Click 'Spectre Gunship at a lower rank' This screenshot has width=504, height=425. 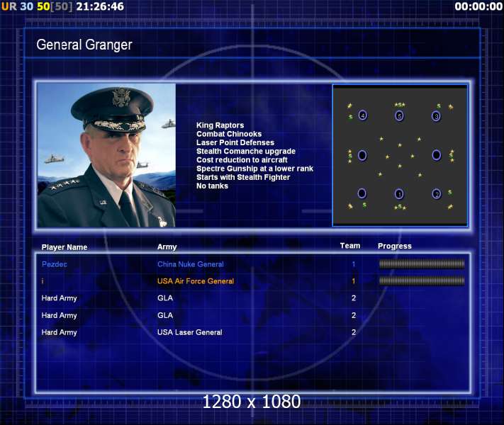pos(254,169)
